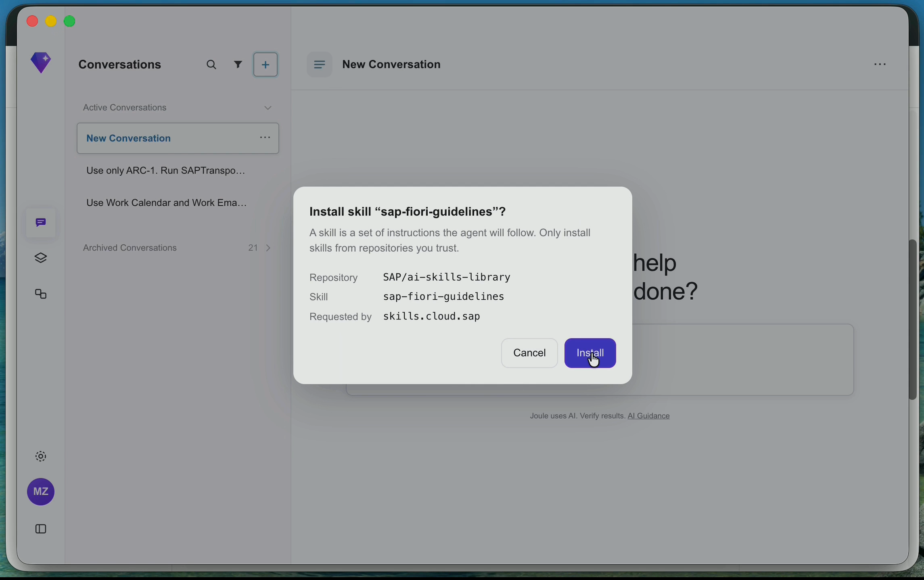Open the header three-dots options menu
The image size is (924, 580).
[x=880, y=65]
